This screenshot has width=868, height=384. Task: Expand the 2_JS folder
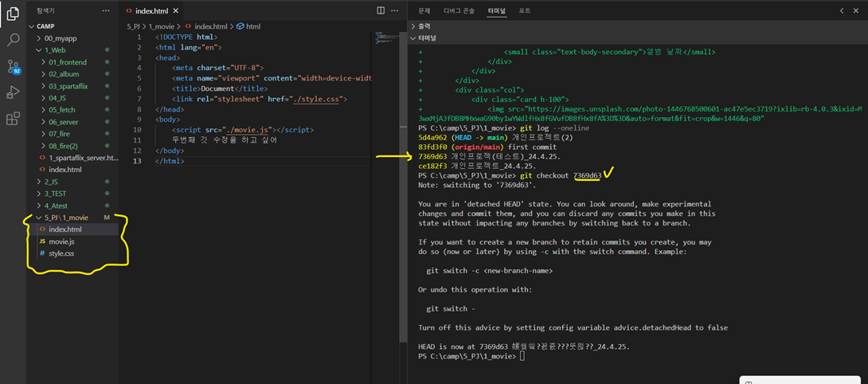pos(50,182)
